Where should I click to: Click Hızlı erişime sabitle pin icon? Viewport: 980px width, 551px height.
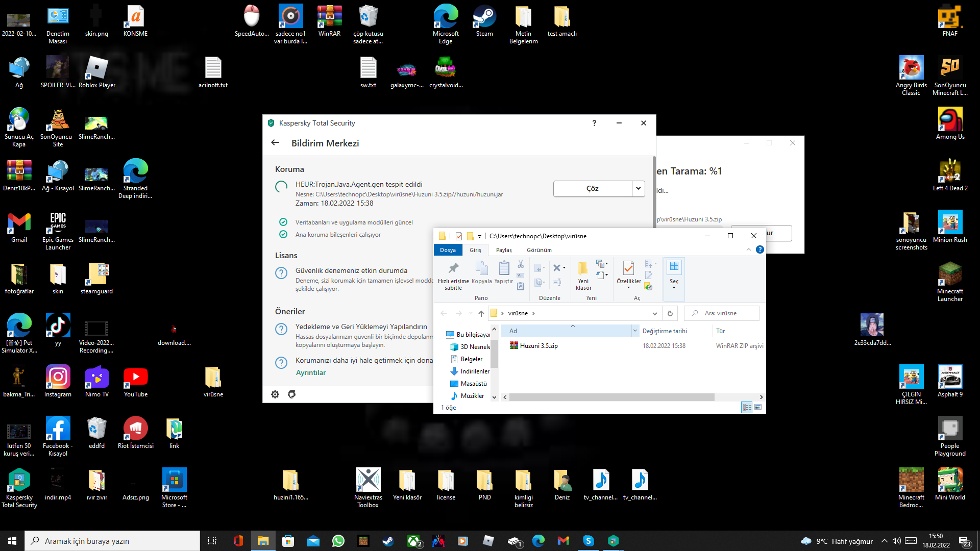453,268
